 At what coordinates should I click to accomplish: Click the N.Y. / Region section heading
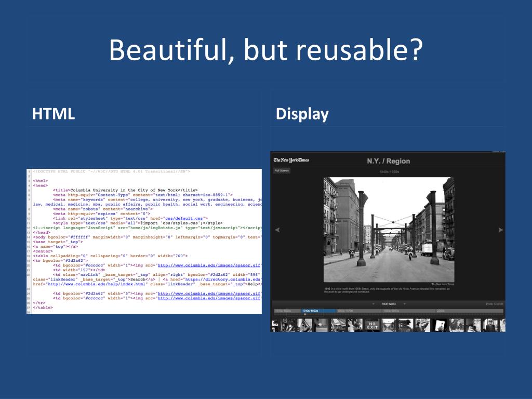pos(389,161)
